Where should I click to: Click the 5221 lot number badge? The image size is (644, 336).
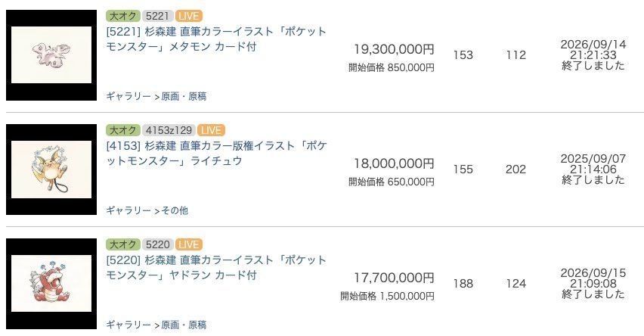158,16
